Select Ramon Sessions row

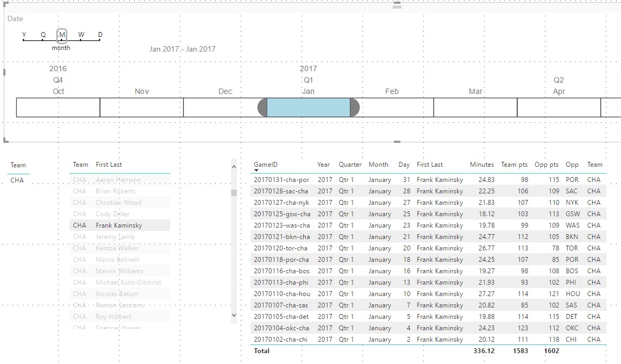pos(120,305)
